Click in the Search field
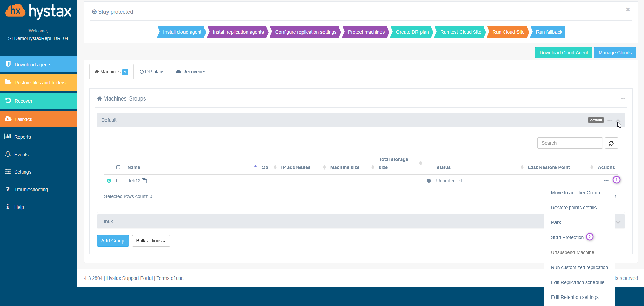 569,143
